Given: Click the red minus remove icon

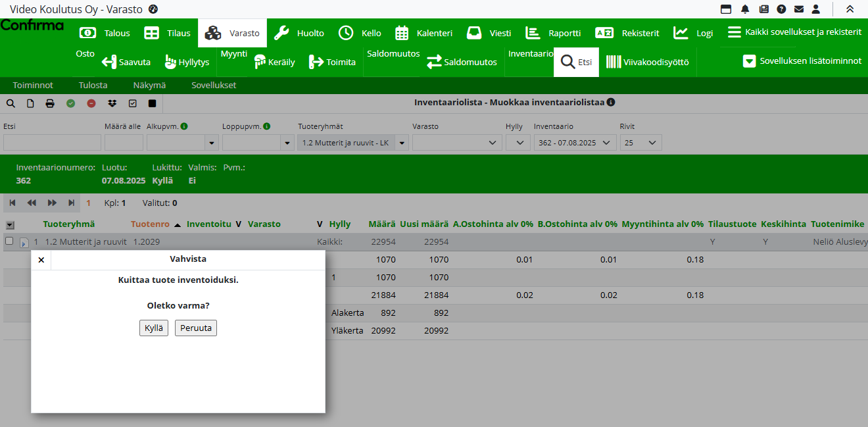Looking at the screenshot, I should click(x=91, y=103).
